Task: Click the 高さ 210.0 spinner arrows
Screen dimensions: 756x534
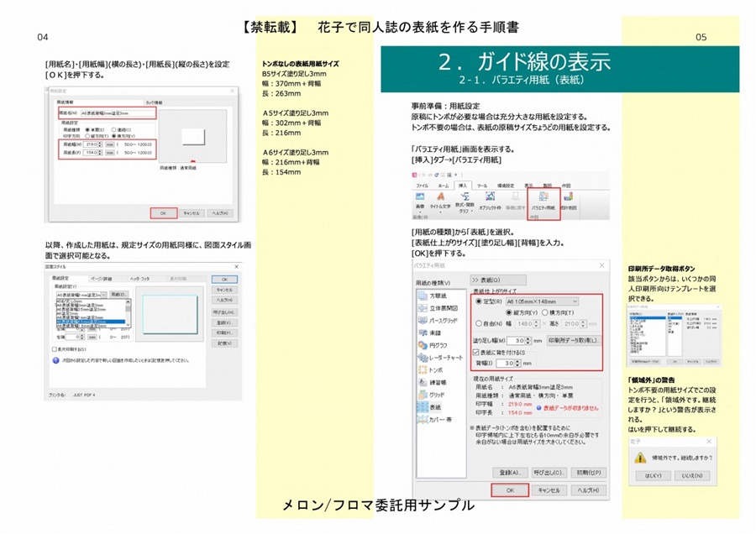Action: coord(584,324)
